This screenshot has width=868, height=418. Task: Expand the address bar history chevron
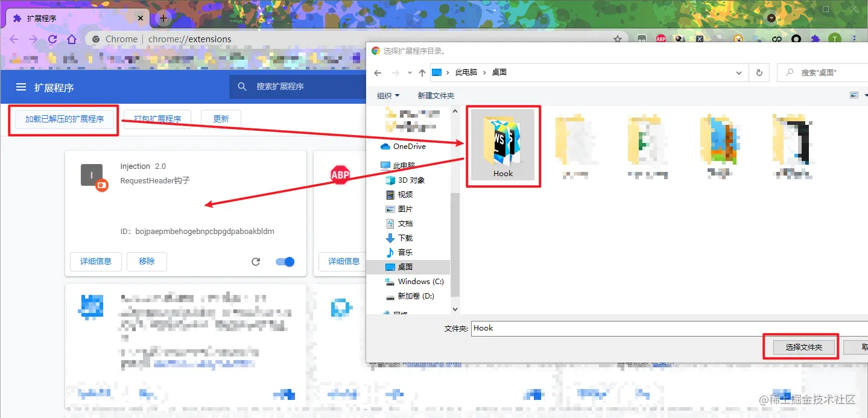[x=739, y=72]
